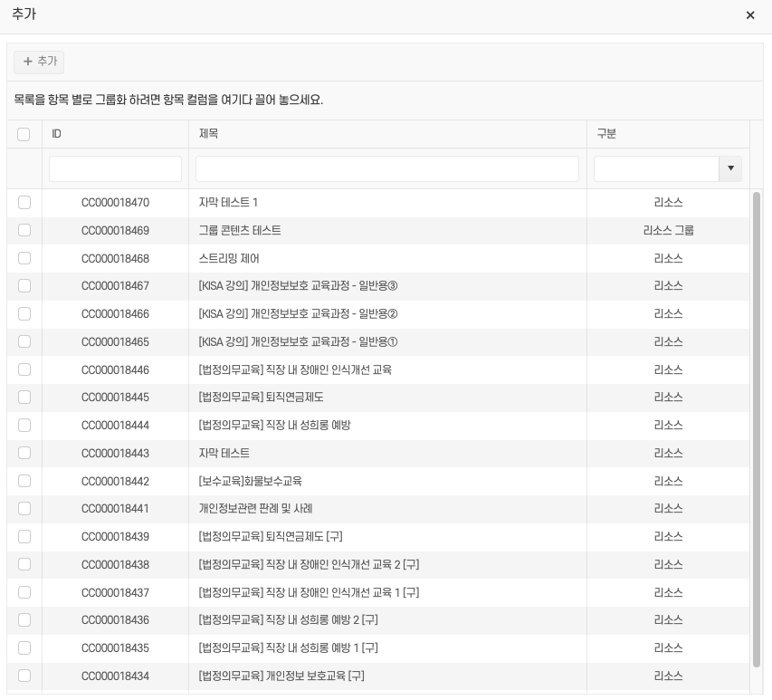Open the 구분 filter dropdown arrow
The width and height of the screenshot is (772, 700).
pos(730,169)
